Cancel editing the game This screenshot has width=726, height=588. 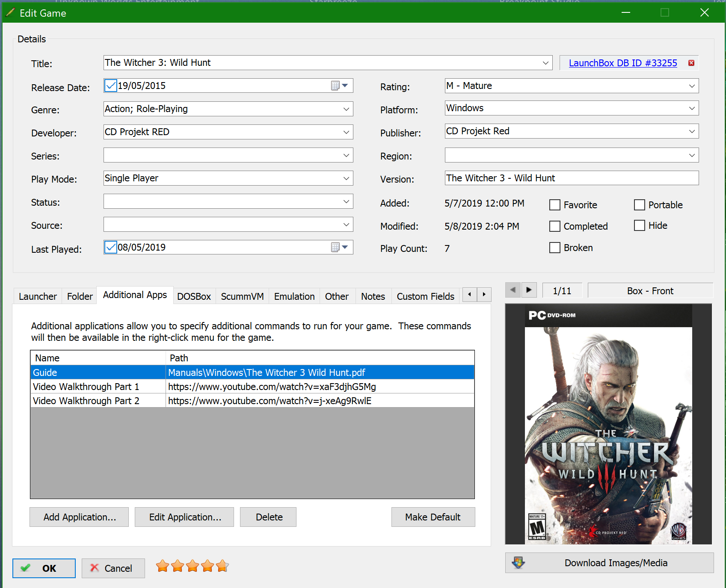click(x=113, y=568)
